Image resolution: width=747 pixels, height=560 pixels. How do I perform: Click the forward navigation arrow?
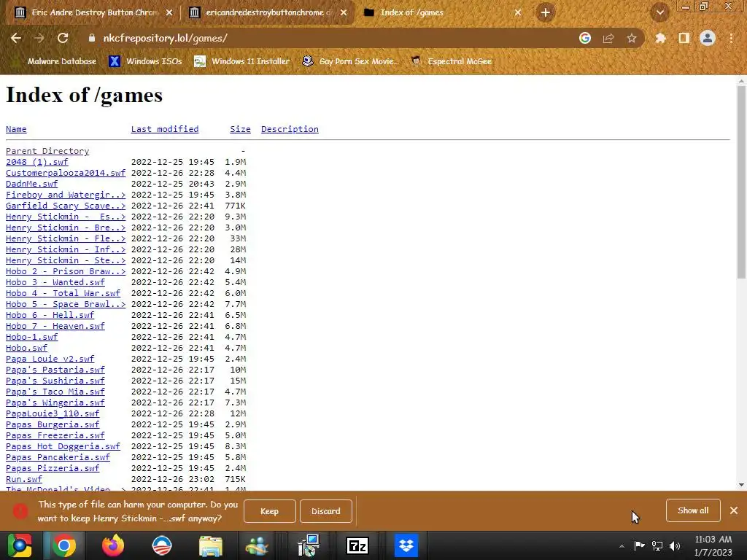39,38
